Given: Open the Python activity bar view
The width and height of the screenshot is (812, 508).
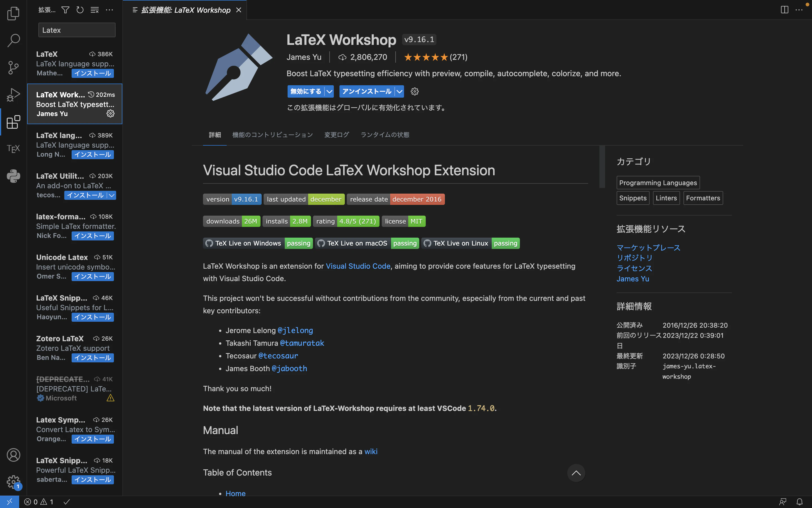Looking at the screenshot, I should click(x=14, y=176).
